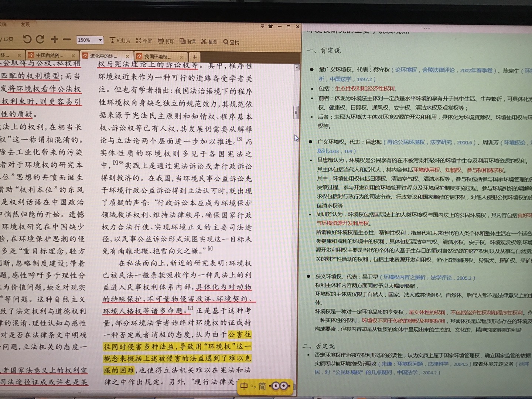532x399 pixels.
Task: Click footnote marker [7] in the PDF
Action: click(190, 308)
